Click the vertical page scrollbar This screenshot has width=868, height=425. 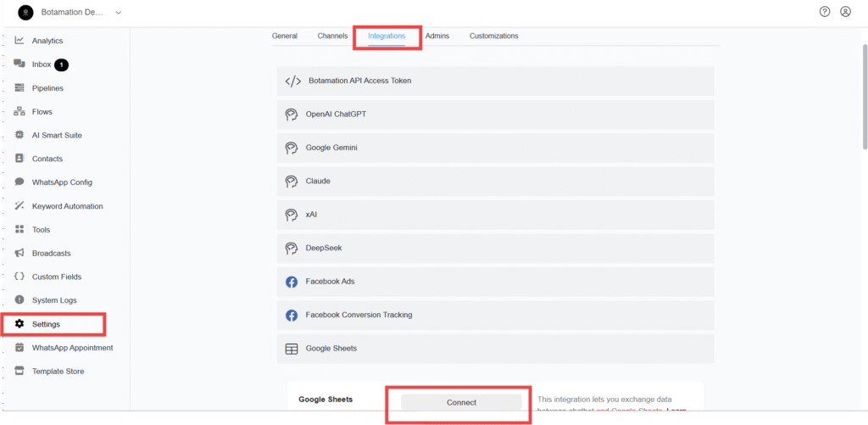click(864, 93)
